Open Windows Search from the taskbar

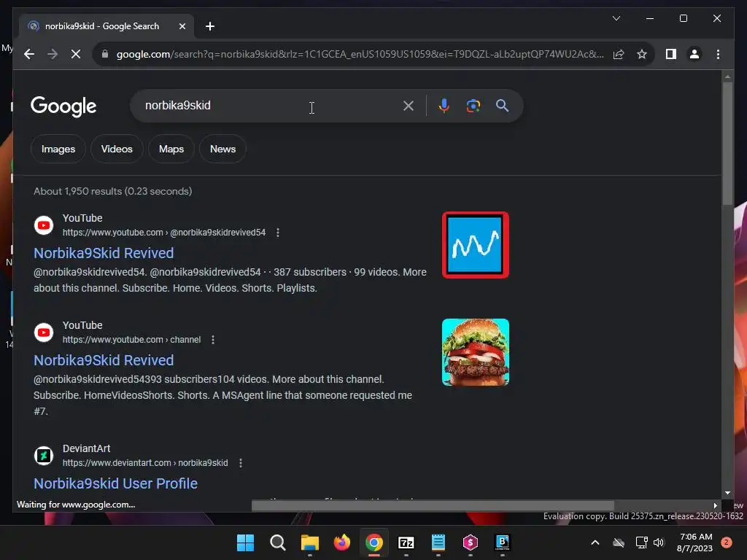(x=277, y=542)
